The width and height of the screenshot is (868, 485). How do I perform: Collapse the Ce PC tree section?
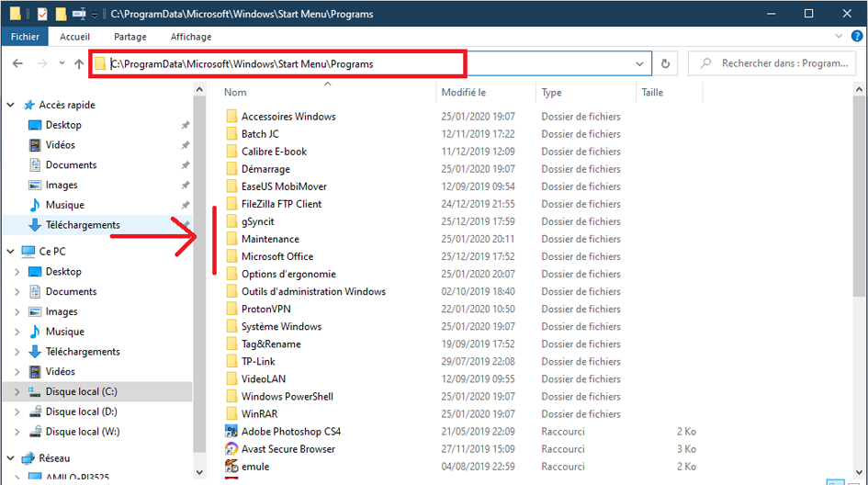(x=10, y=252)
